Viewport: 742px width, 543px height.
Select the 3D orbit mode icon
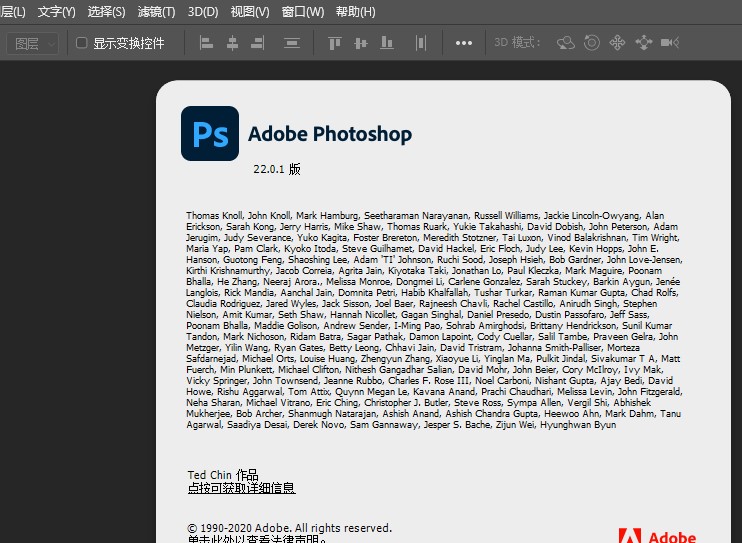pos(566,43)
